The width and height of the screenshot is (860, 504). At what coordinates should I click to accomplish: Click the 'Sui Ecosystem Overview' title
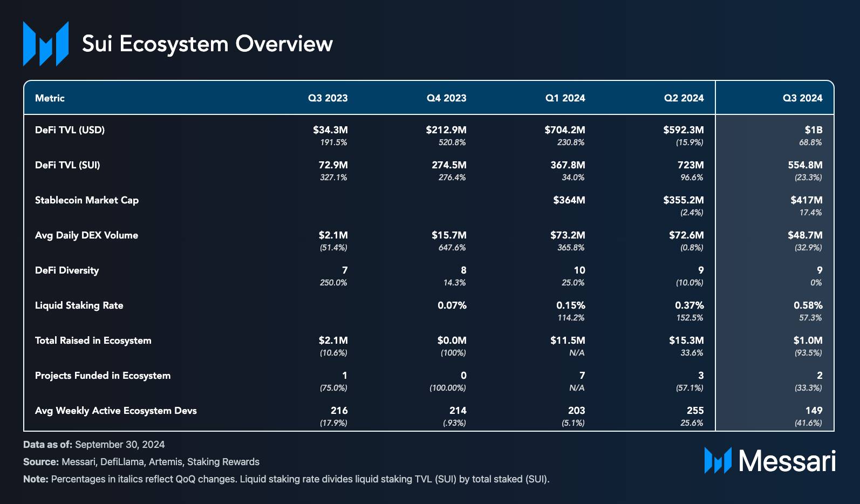pyautogui.click(x=207, y=44)
